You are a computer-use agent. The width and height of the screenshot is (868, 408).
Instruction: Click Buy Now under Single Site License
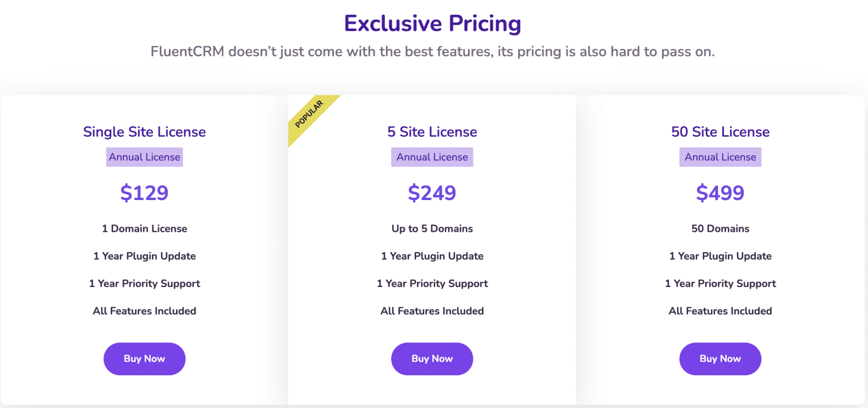click(144, 359)
